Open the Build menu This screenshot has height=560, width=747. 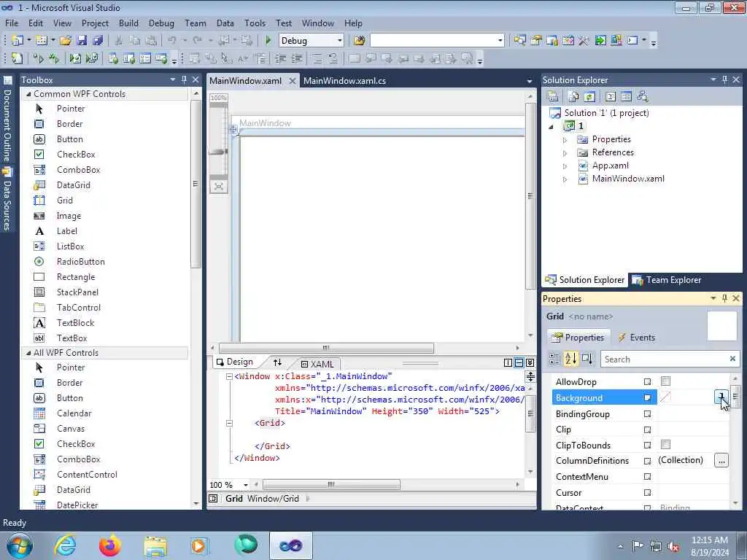[128, 23]
